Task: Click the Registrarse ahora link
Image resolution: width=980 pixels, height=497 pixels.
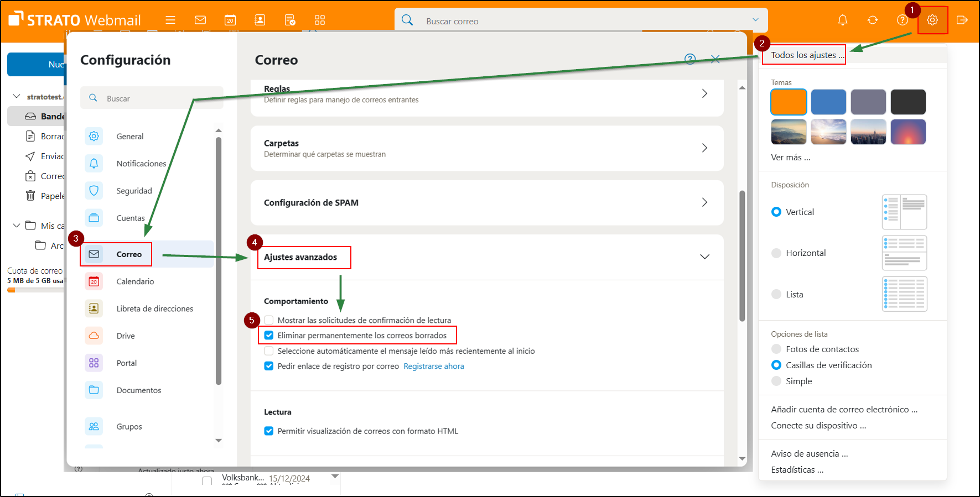Action: [433, 367]
